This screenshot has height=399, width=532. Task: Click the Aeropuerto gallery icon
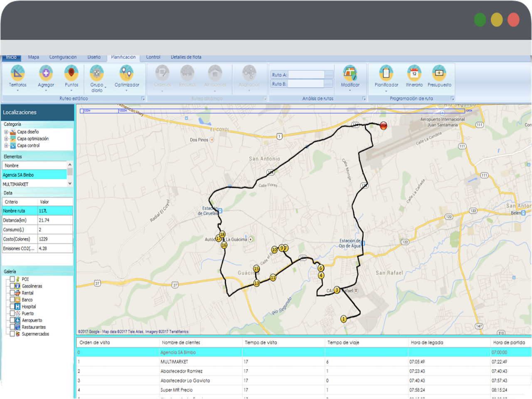pyautogui.click(x=17, y=320)
